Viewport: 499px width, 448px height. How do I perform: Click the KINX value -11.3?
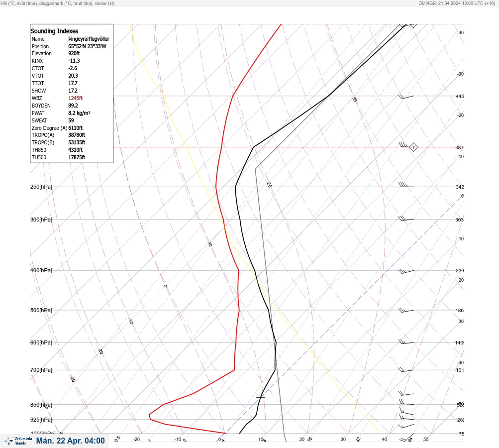pyautogui.click(x=74, y=61)
